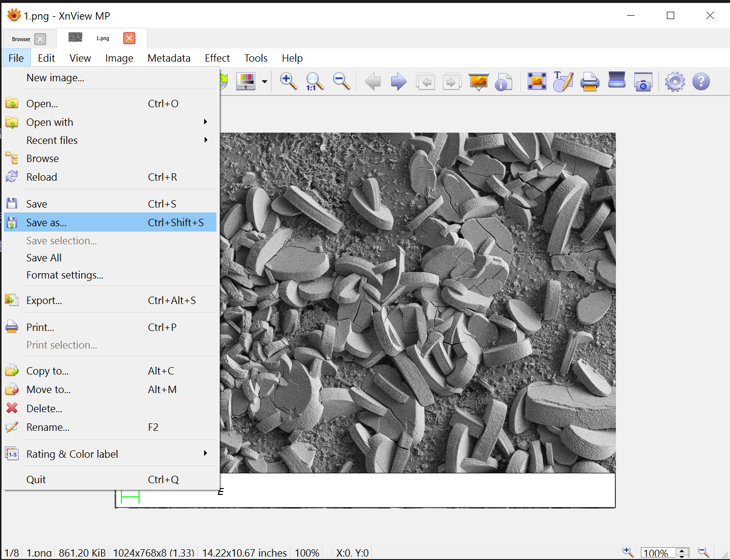Collapse the File menu

[16, 58]
